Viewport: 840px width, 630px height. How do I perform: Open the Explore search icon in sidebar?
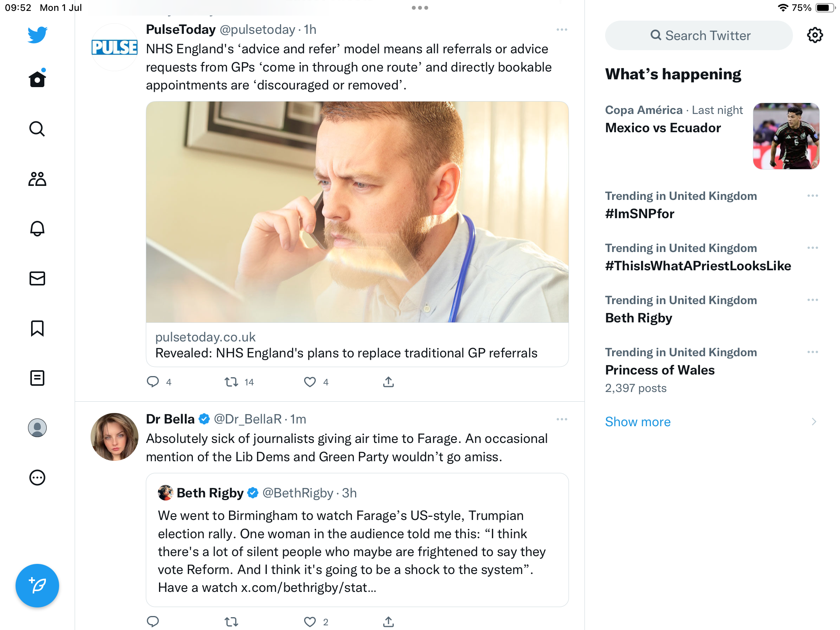tap(37, 129)
